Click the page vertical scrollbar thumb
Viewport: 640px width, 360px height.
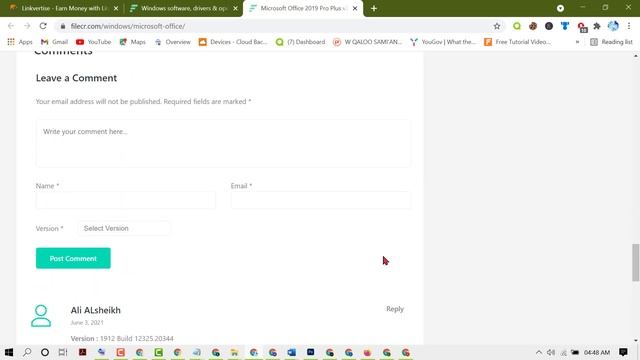tap(636, 262)
